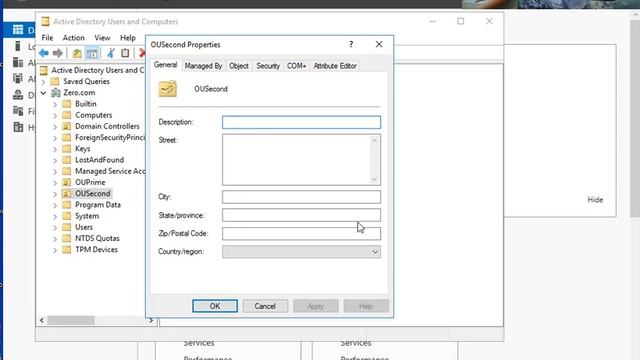Expand the OUSecond organizational unit
Viewport: 640px width, 360px height.
coord(55,194)
